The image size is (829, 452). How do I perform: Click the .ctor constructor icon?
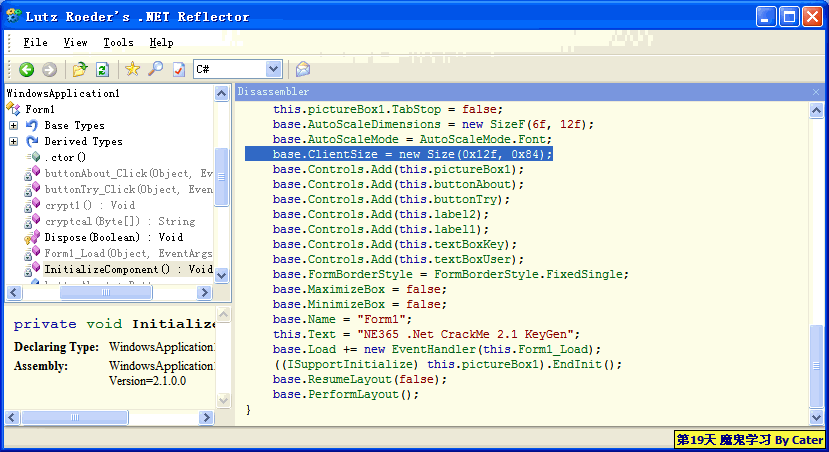pyautogui.click(x=33, y=157)
